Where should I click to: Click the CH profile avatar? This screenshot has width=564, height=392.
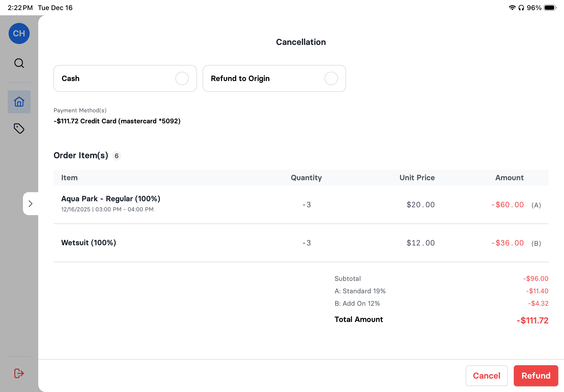[19, 33]
